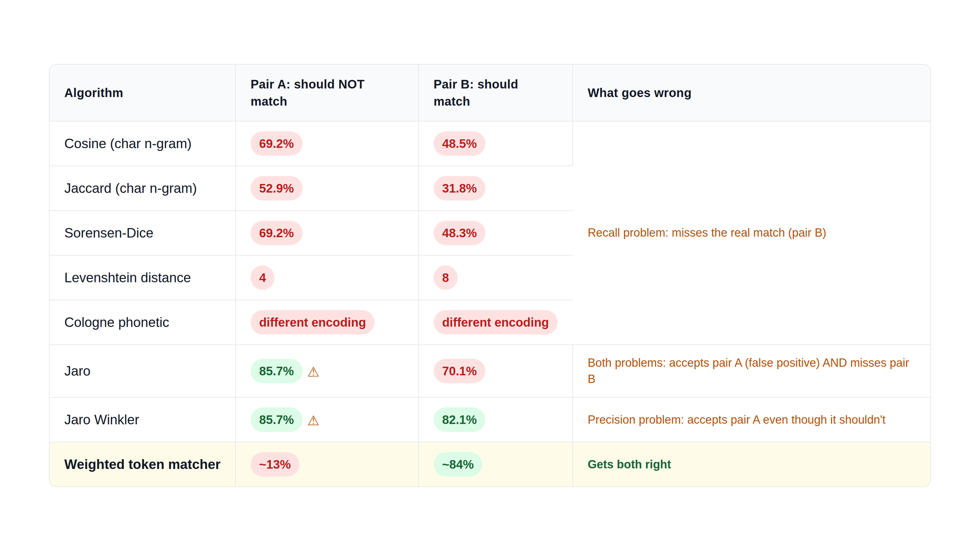Select the 85.7% green badge for Jaro
The image size is (980, 551).
click(276, 371)
